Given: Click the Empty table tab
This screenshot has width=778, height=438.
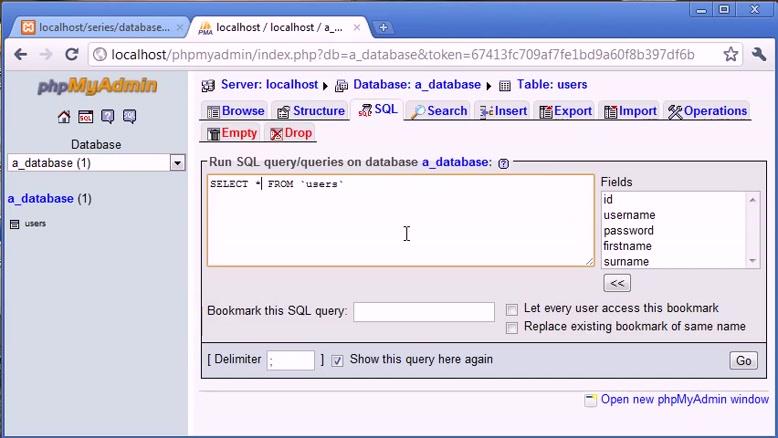Looking at the screenshot, I should 233,133.
